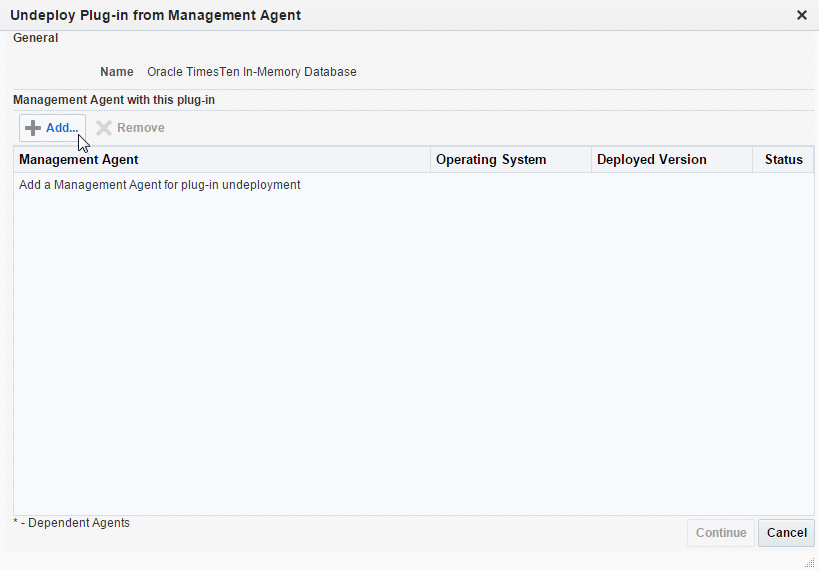Screen dimensions: 819x570
Task: Click the dialog resize grip icon
Action: 810,562
